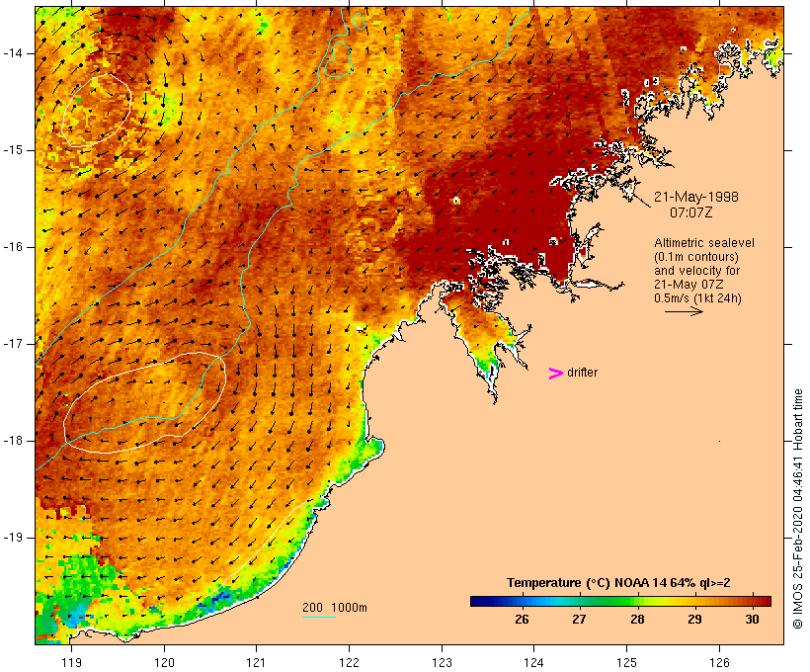Click the longitude axis label 120
Viewport: 810px width, 672px height.
(164, 662)
